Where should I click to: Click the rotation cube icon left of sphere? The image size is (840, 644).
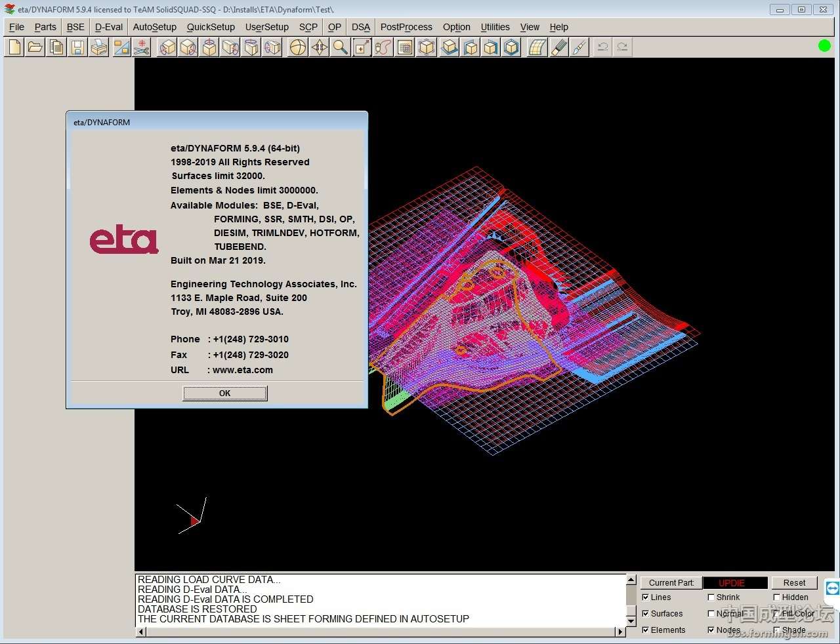pos(272,47)
